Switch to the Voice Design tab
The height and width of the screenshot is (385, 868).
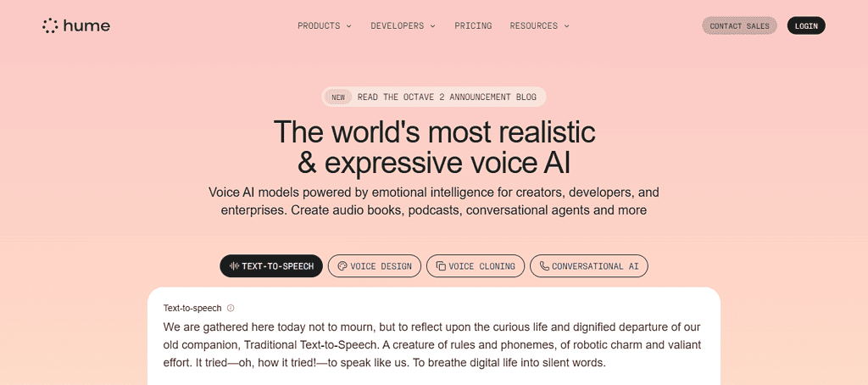tap(374, 266)
